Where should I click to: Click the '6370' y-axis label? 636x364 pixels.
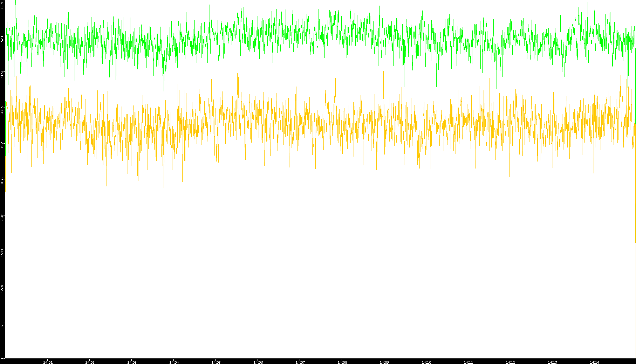[2, 4]
